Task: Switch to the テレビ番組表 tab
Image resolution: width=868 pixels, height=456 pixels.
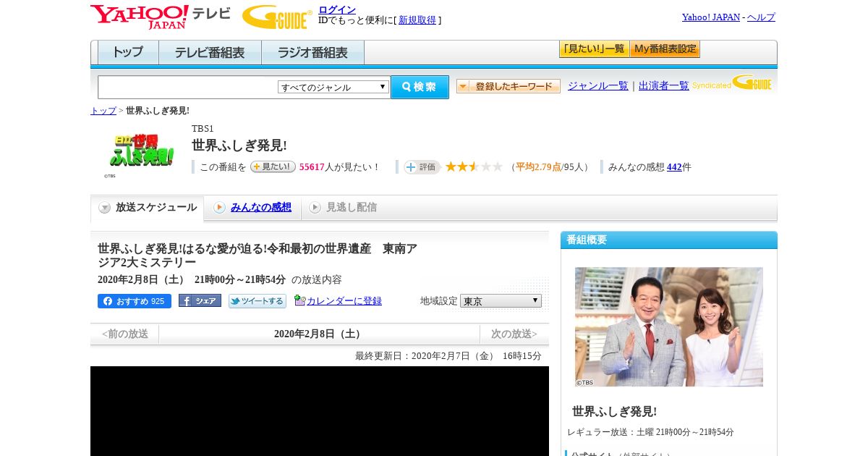Action: click(x=210, y=53)
